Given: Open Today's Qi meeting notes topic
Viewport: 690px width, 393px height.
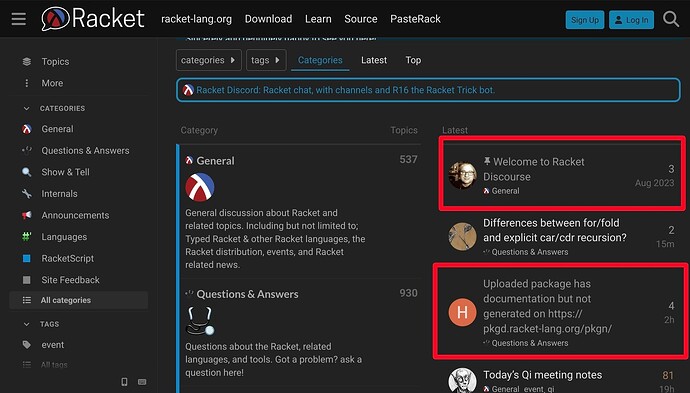Looking at the screenshot, I should pos(543,375).
